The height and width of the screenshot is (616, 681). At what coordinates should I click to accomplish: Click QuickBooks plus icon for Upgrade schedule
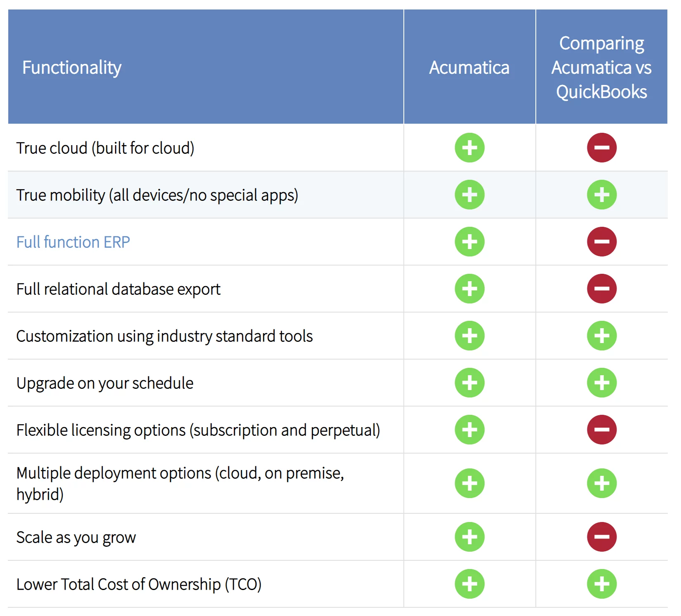click(601, 383)
